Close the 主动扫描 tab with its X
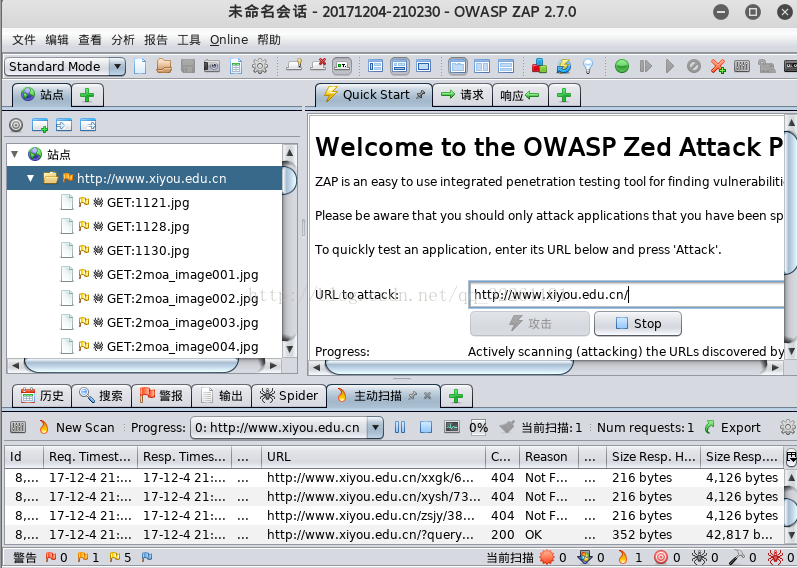Viewport: 797px width, 568px height. [x=427, y=396]
